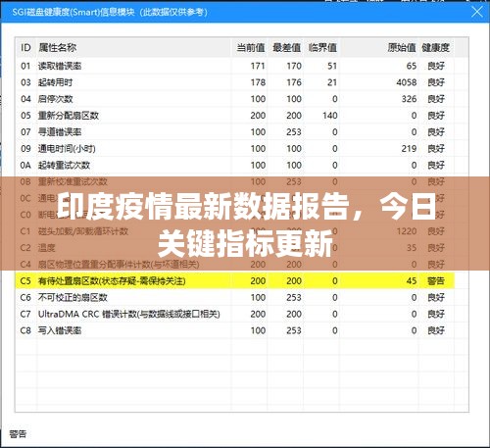
Task: Select row 07 寻道错误率
Action: pyautogui.click(x=235, y=132)
